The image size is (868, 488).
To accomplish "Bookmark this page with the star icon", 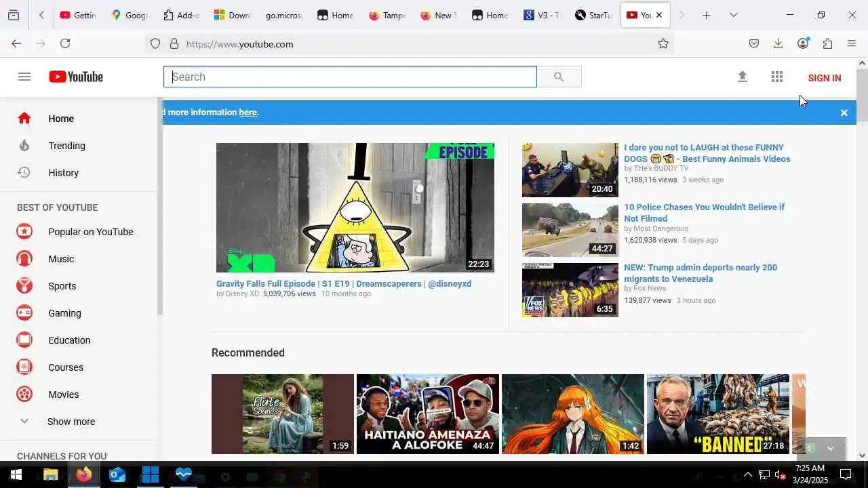I will tap(663, 43).
